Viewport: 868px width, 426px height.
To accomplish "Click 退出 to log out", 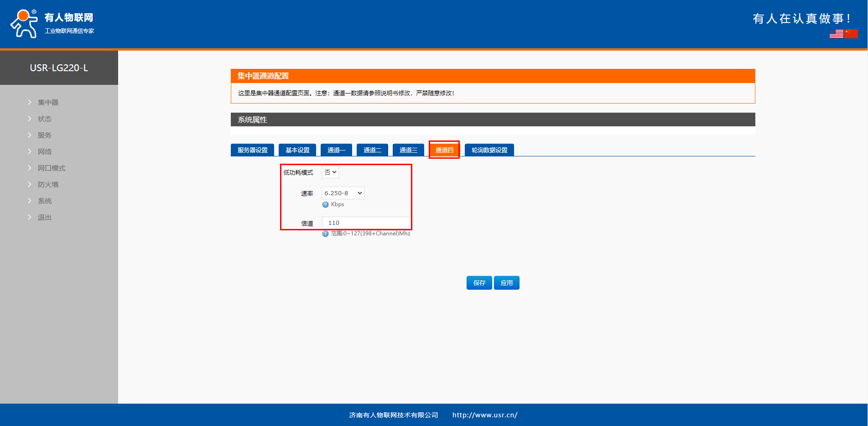I will [45, 218].
